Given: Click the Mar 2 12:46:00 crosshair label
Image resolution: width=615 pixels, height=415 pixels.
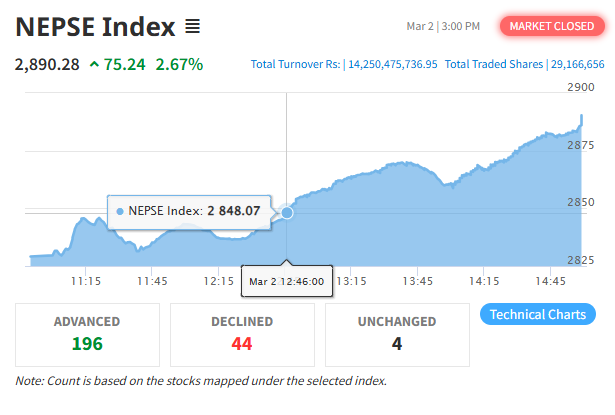Looking at the screenshot, I should tap(287, 281).
